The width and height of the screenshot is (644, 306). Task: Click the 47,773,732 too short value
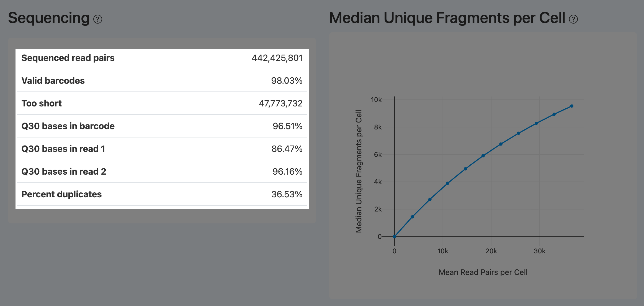coord(280,103)
